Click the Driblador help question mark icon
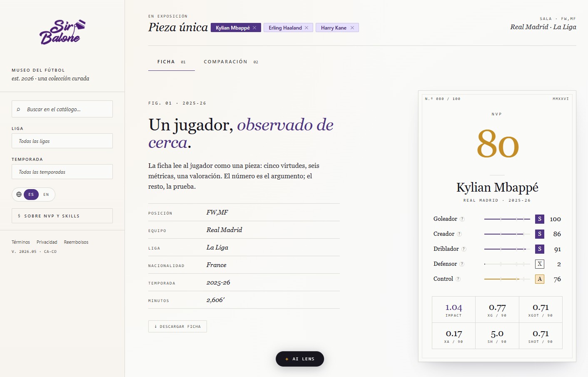This screenshot has height=377, width=588. pyautogui.click(x=464, y=249)
